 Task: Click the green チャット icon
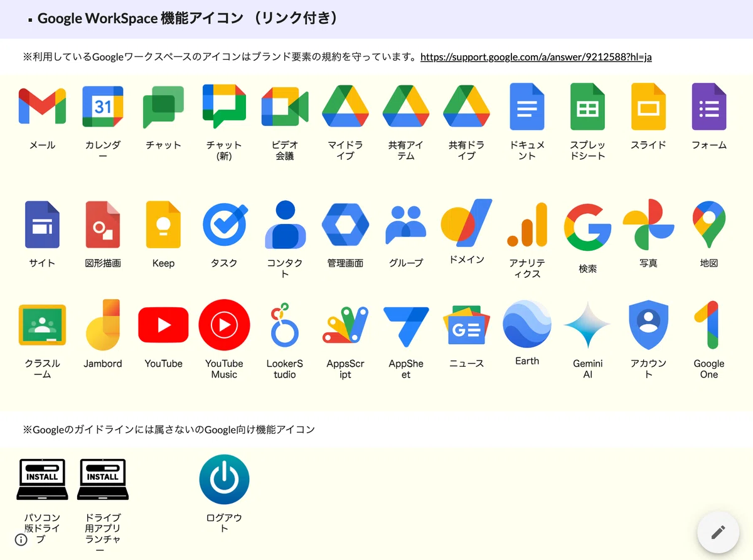coord(163,107)
